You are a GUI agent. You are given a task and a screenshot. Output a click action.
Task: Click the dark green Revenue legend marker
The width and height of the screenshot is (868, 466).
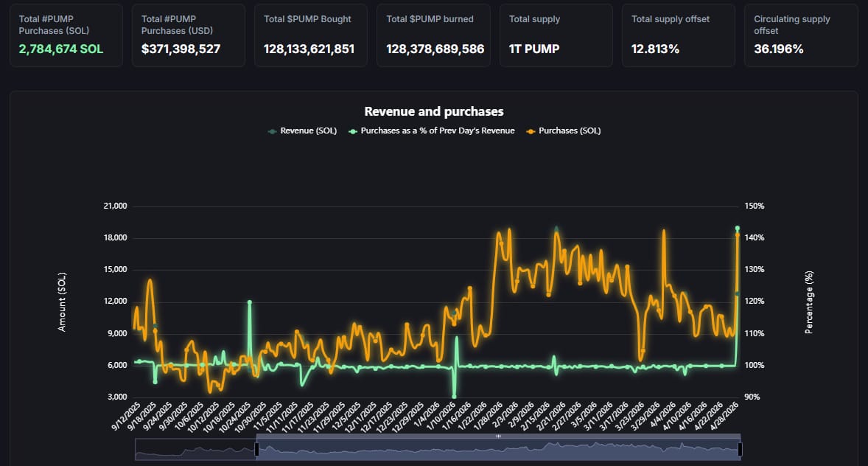[x=273, y=131]
